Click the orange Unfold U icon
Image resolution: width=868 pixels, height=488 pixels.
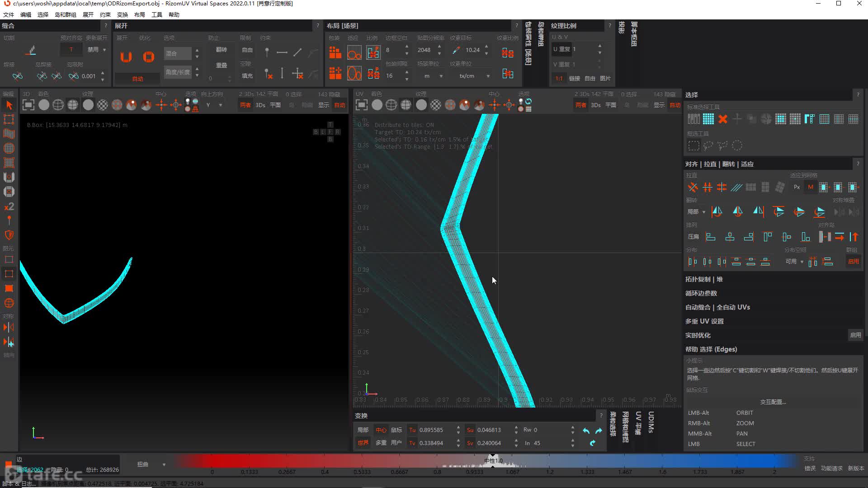click(126, 57)
